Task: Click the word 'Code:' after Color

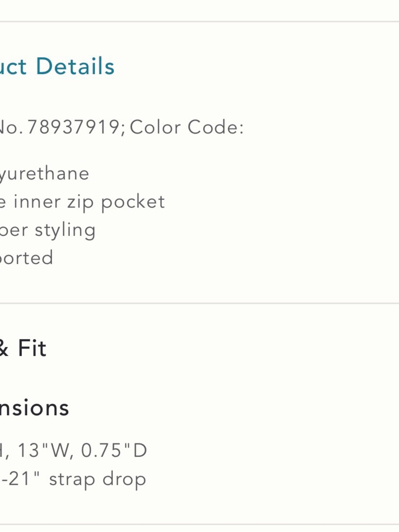Action: tap(215, 127)
